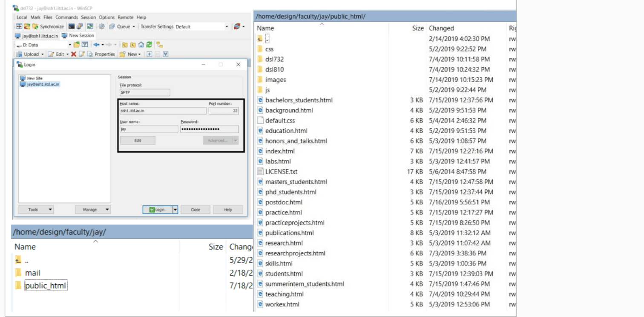Screen dimensions: 644x317
Task: Sort public_html panel by Changed column
Action: click(x=441, y=28)
